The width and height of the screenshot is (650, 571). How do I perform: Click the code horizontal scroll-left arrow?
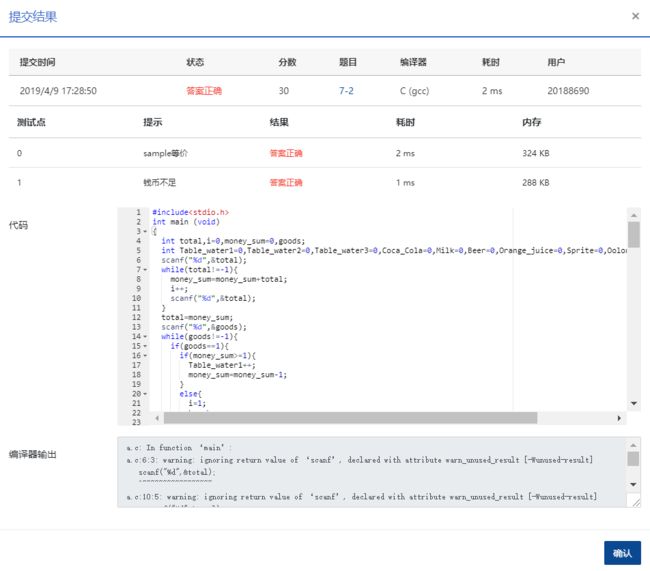157,418
